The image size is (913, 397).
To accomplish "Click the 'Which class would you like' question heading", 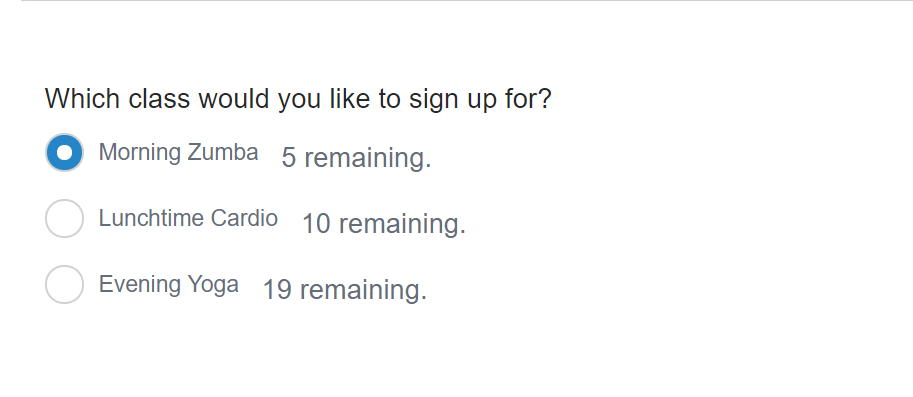I will click(298, 99).
